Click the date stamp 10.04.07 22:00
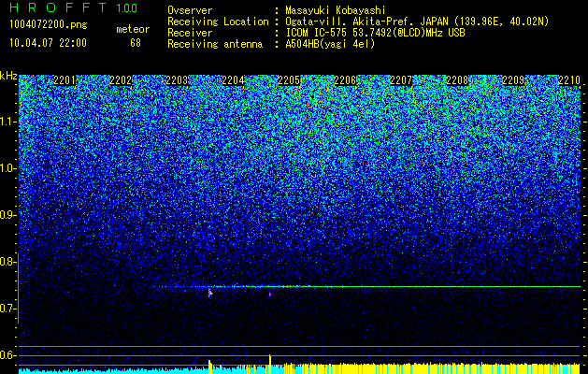Screen dimensions: 588x374 48,43
